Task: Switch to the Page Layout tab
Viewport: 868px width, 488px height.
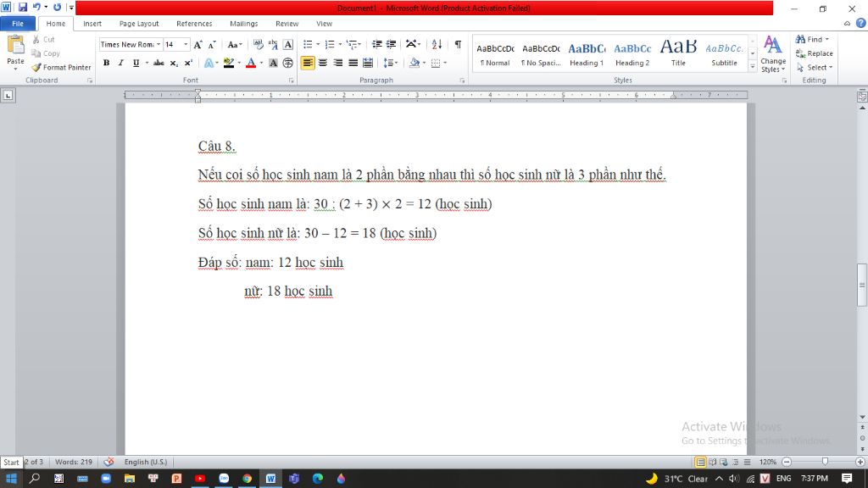Action: (139, 23)
